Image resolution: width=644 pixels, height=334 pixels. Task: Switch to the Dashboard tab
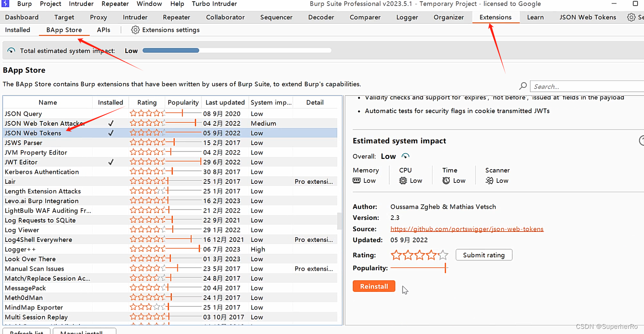(x=22, y=17)
